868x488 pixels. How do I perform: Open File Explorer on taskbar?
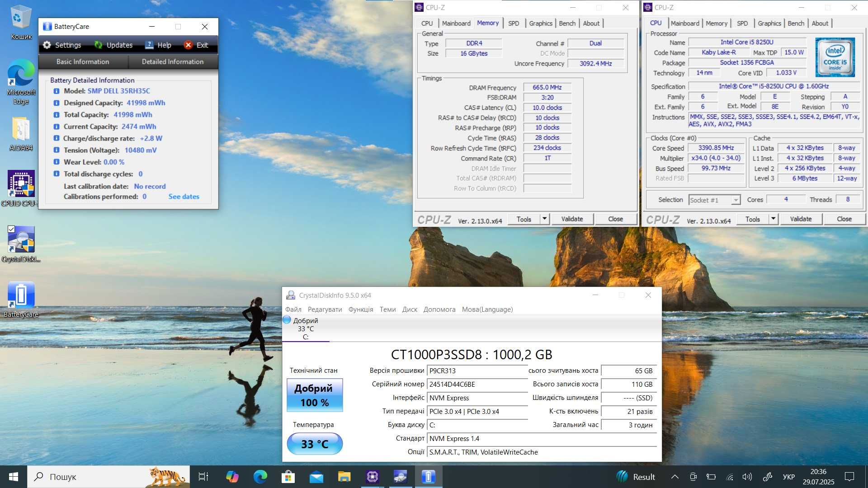344,477
